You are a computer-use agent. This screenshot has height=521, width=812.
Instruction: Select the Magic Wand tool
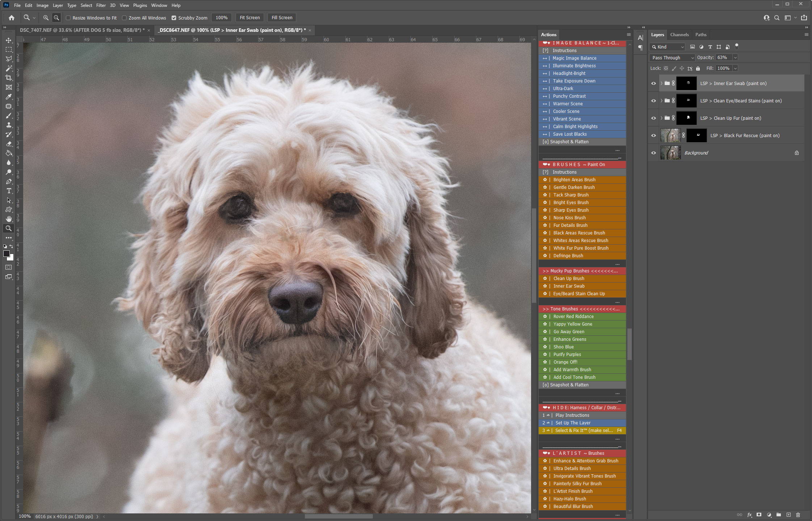[9, 68]
